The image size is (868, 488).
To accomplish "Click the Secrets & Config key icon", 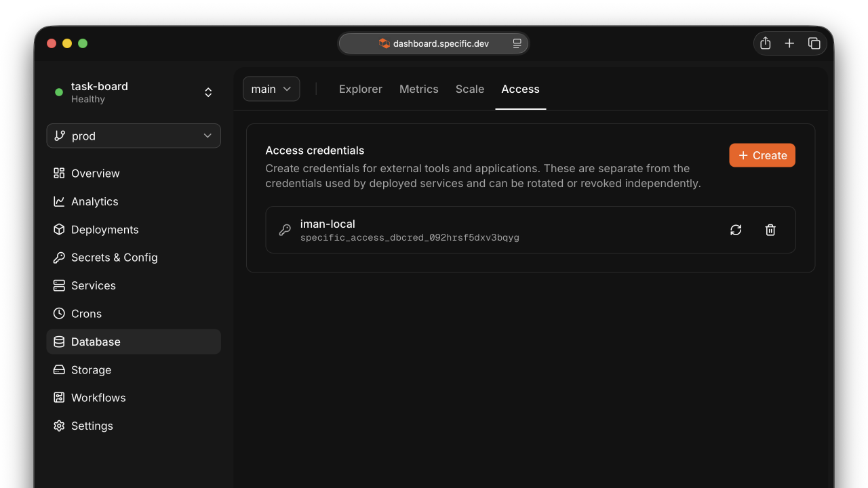I will tap(59, 258).
